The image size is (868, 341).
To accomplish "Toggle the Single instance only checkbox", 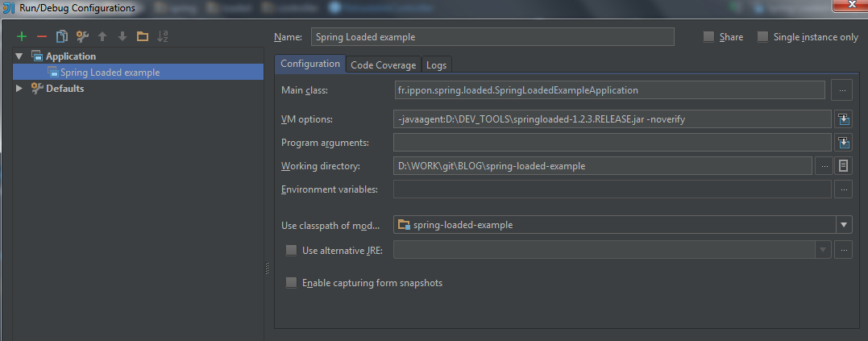I will tap(762, 37).
